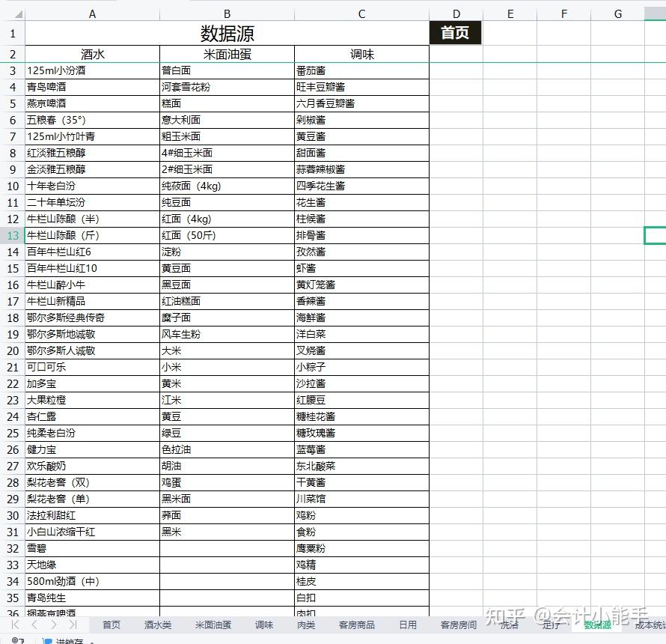Select cell 青岛啤酒
The height and width of the screenshot is (644, 666).
pos(92,87)
